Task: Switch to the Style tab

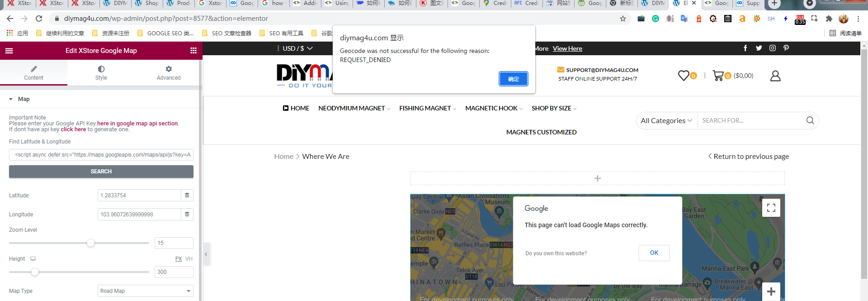Action: pos(101,73)
